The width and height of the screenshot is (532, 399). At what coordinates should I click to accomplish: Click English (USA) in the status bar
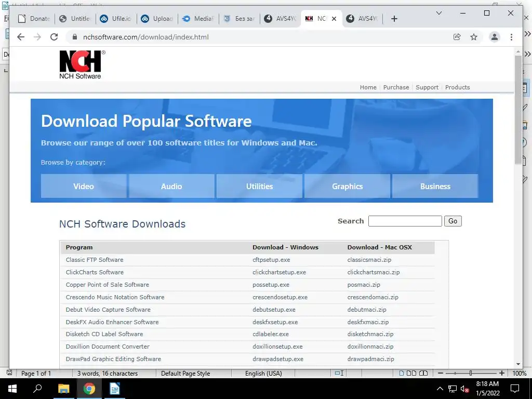(x=263, y=373)
